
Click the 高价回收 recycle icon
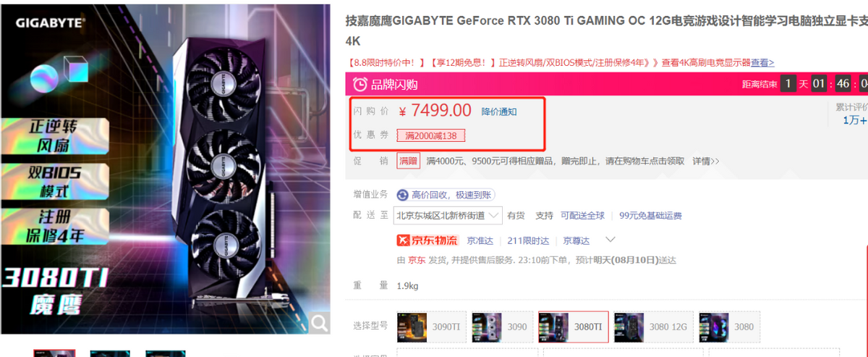(402, 195)
